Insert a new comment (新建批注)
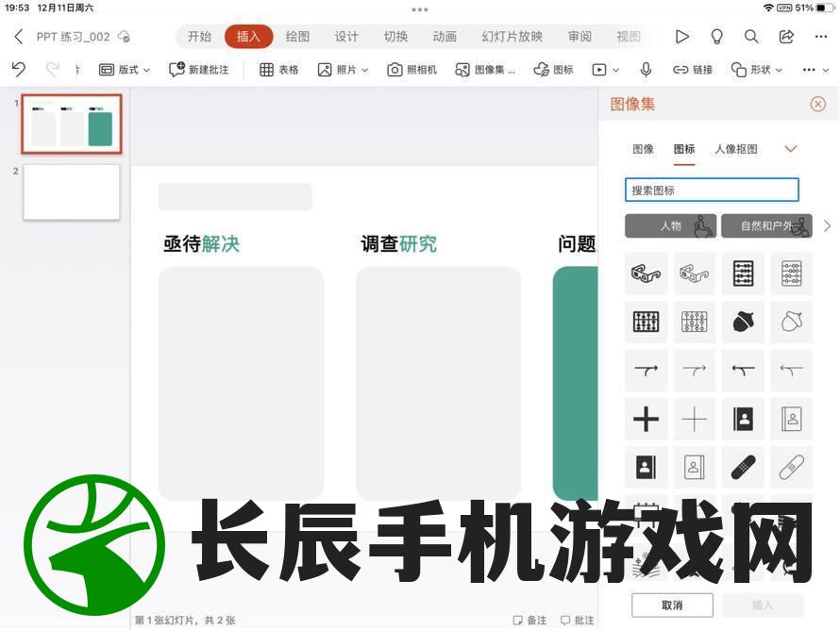 point(199,70)
